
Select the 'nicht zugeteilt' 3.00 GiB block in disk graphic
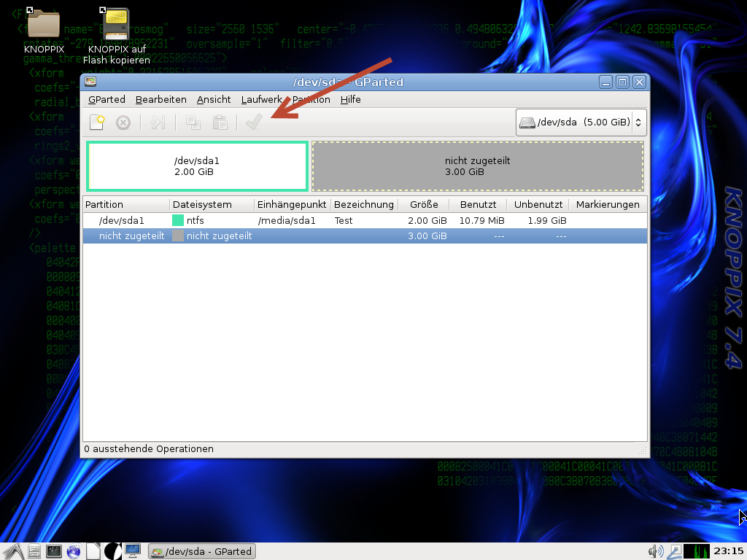coord(478,166)
